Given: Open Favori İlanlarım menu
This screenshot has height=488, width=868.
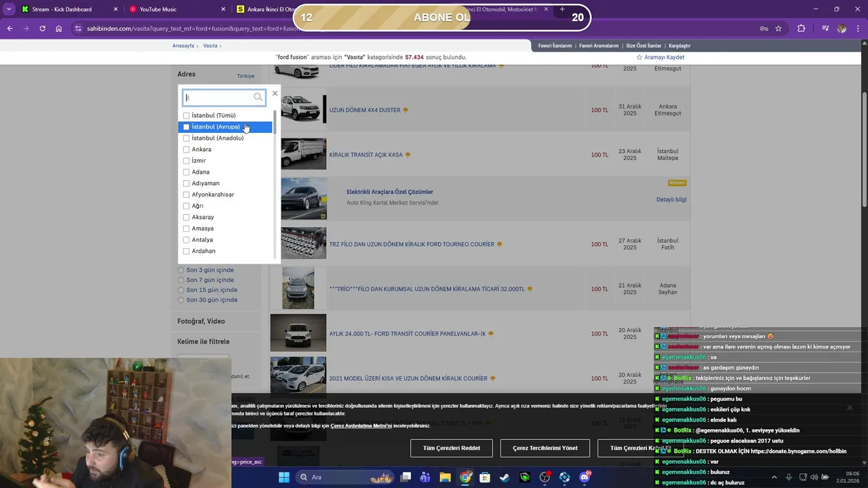Looking at the screenshot, I should [555, 45].
